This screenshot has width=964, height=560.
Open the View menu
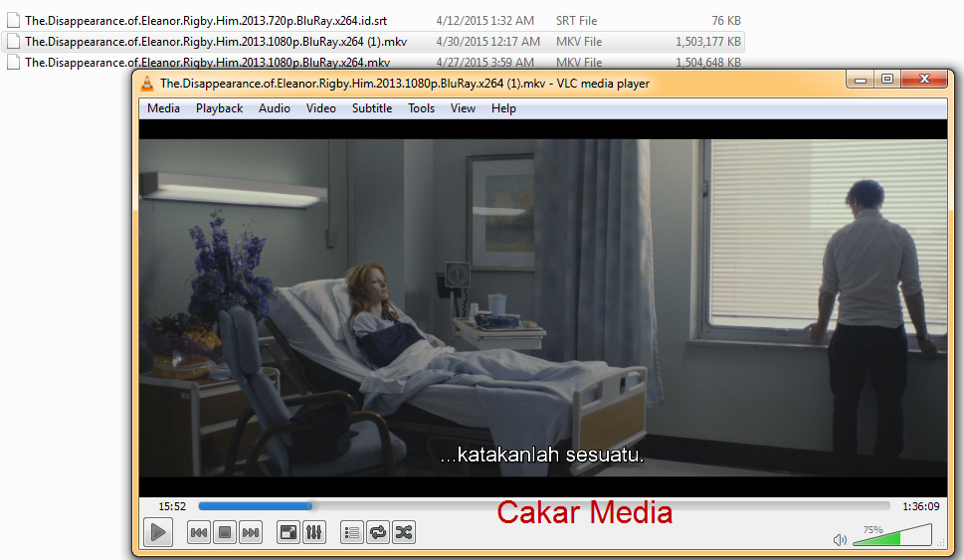463,108
